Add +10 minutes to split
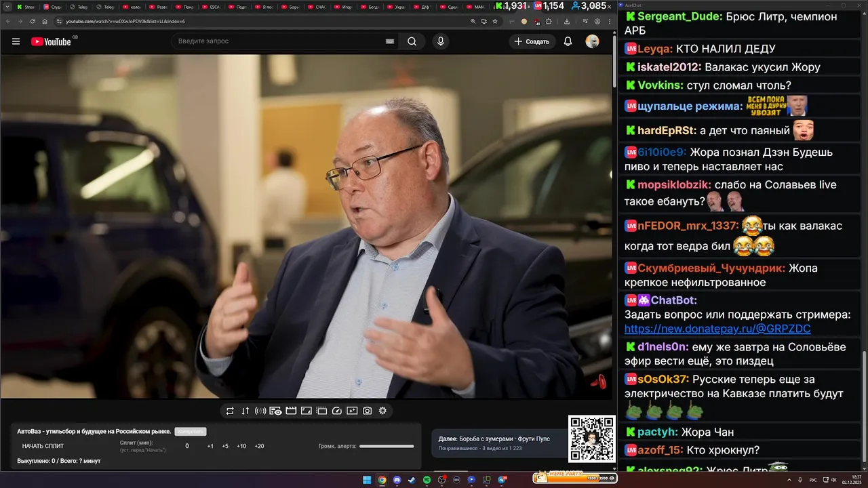 241,446
